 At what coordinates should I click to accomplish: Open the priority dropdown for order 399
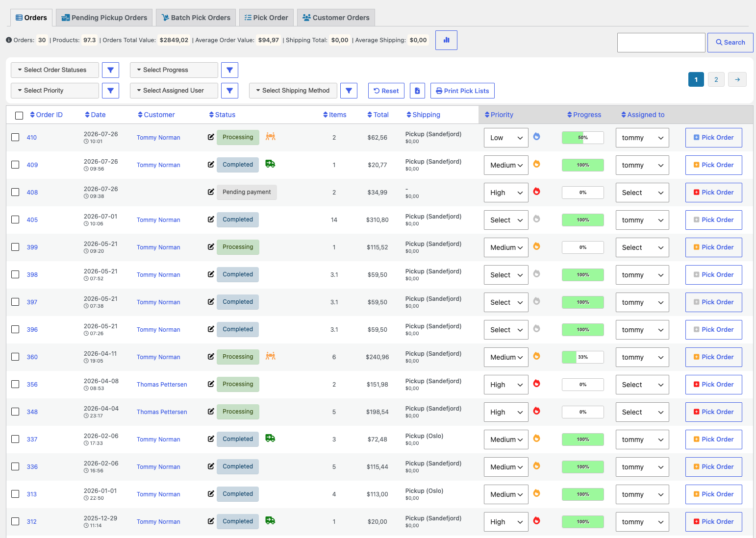point(506,247)
